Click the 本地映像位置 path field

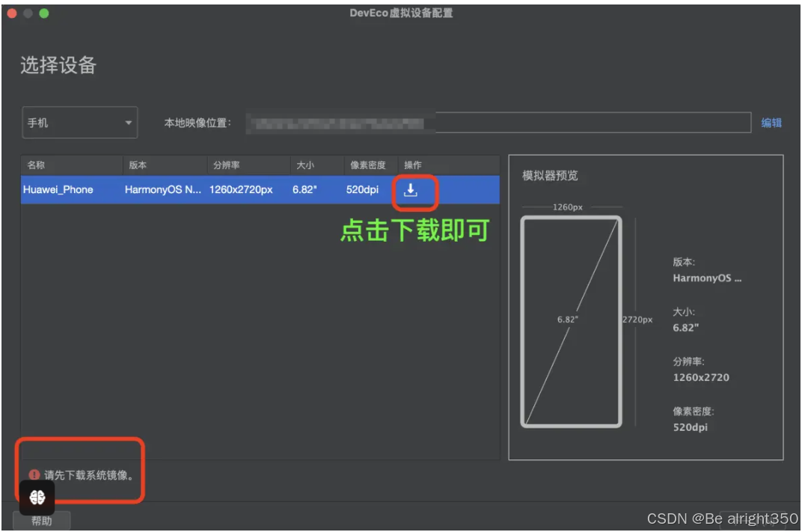point(498,123)
